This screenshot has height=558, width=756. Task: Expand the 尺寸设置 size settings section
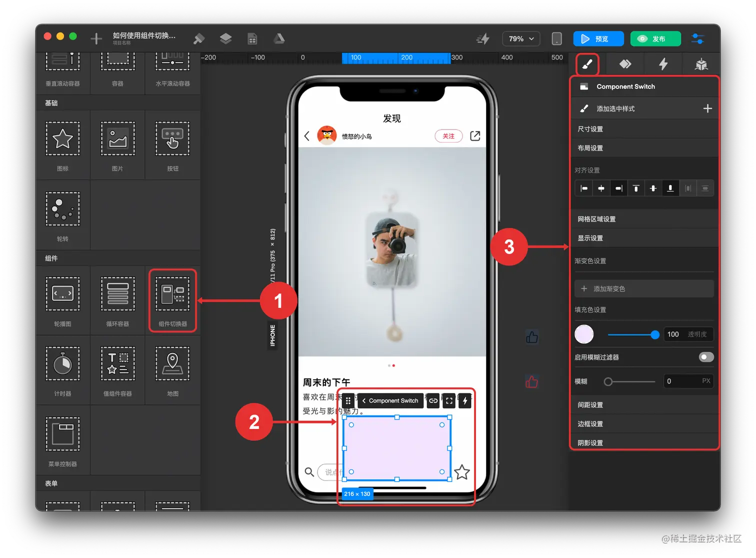pos(644,129)
